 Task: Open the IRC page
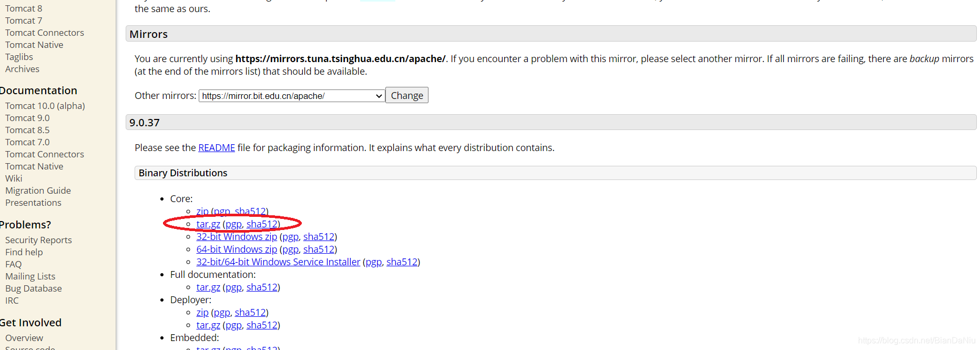pos(12,301)
